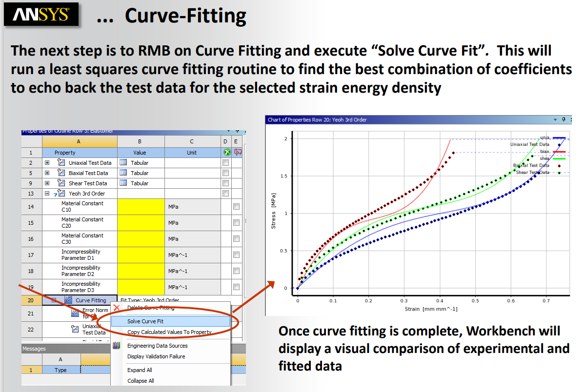587x392 pixels.
Task: Choose Delete Curve Fitting from context menu
Action: [x=170, y=308]
